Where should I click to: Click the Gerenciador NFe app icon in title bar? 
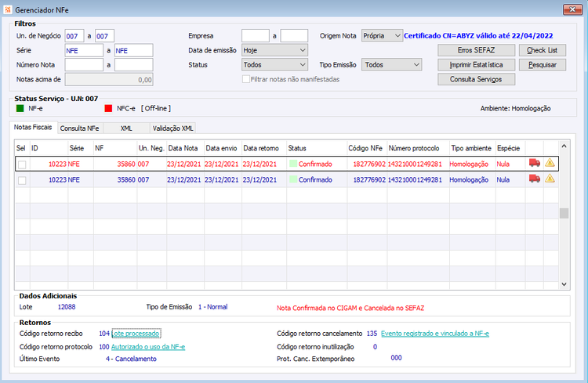(x=8, y=9)
